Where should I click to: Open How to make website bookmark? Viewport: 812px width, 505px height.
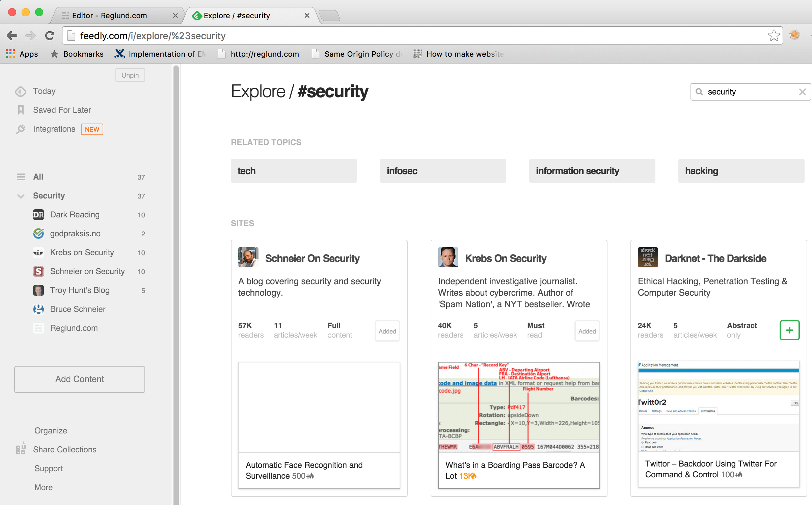tap(459, 54)
